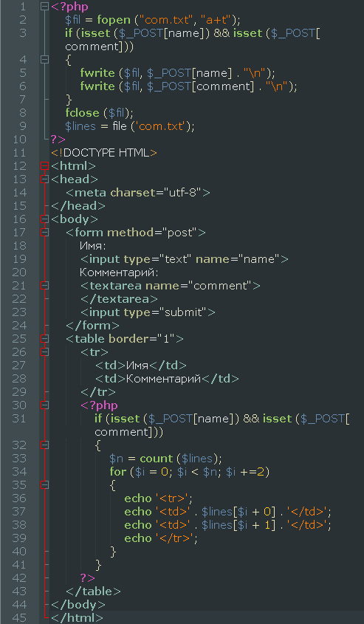Click the fopen function name on line 2

click(x=114, y=20)
